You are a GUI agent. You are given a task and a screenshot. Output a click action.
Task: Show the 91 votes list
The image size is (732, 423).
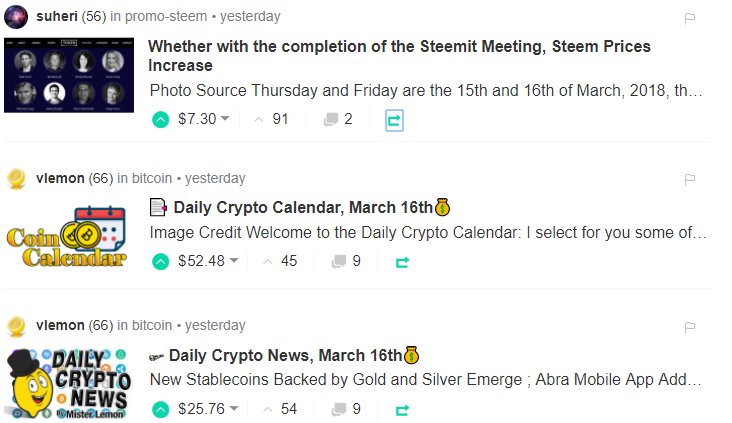pos(271,120)
